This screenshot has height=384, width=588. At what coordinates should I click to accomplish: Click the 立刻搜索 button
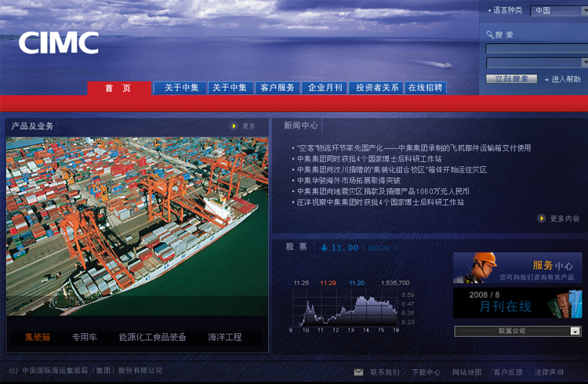[x=511, y=78]
